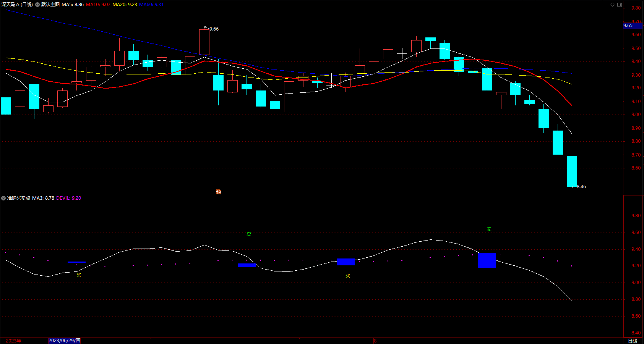Click the 2023年 year label on time axis
Viewport: 644px width, 344px height.
13,341
